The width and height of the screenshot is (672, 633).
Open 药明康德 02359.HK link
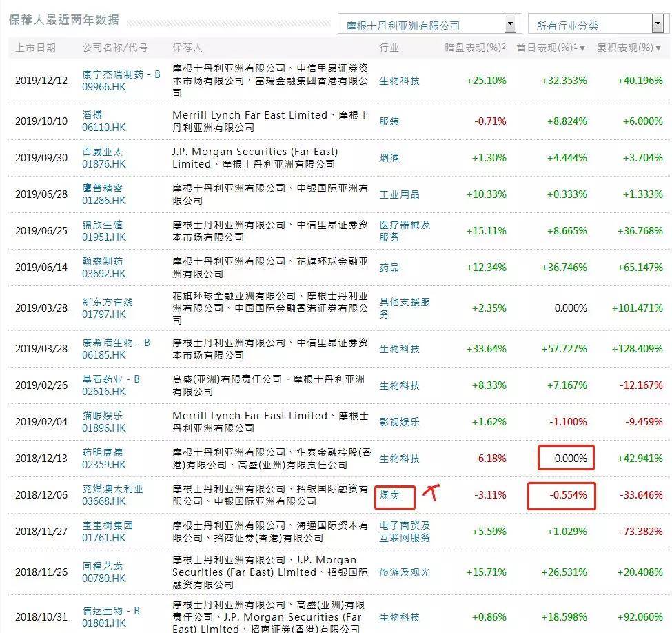[x=103, y=459]
